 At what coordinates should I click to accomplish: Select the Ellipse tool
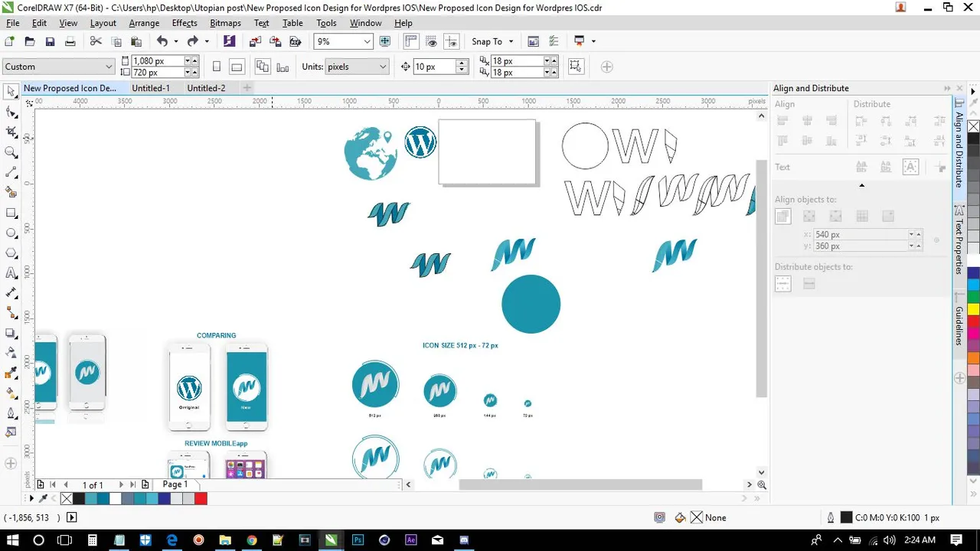(x=11, y=233)
